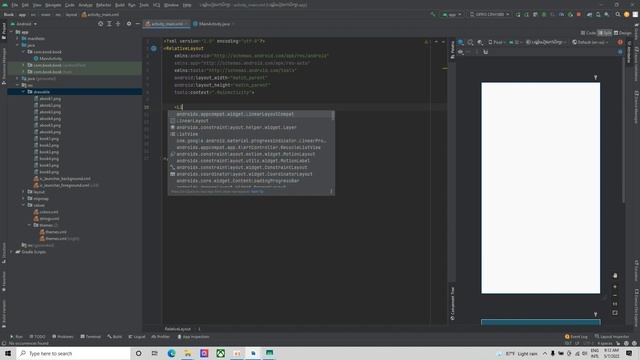
Task: Click the design surface layers icon
Action: [x=460, y=42]
